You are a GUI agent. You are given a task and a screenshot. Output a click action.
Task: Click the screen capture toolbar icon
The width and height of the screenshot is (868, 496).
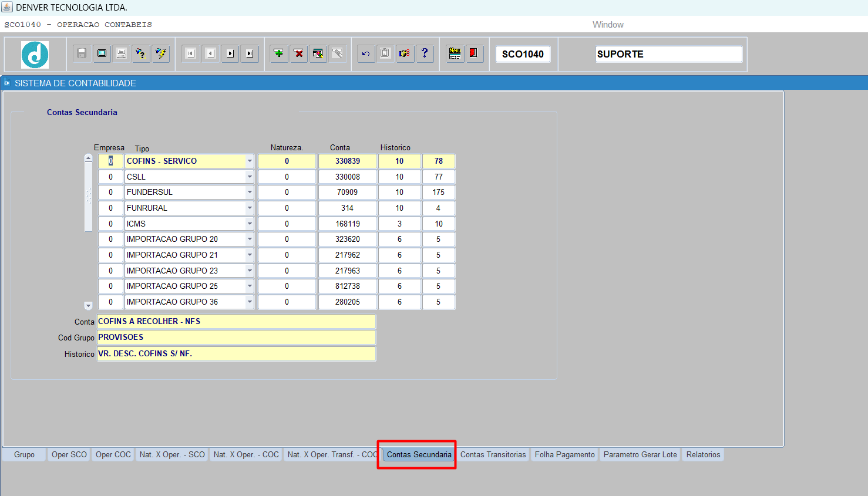pyautogui.click(x=102, y=53)
